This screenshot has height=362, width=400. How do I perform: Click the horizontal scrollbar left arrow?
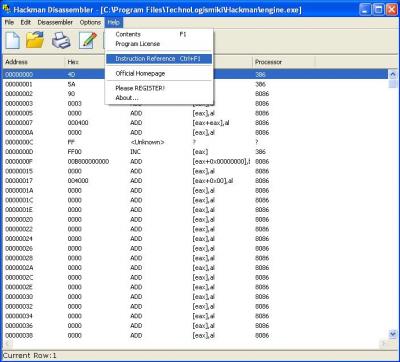tap(7, 343)
